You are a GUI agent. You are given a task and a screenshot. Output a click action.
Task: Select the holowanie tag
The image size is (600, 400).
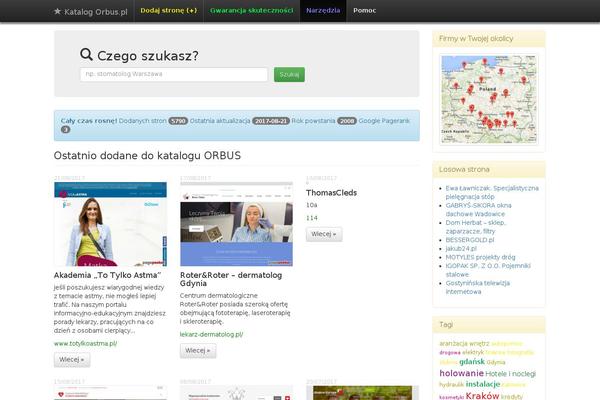point(461,373)
